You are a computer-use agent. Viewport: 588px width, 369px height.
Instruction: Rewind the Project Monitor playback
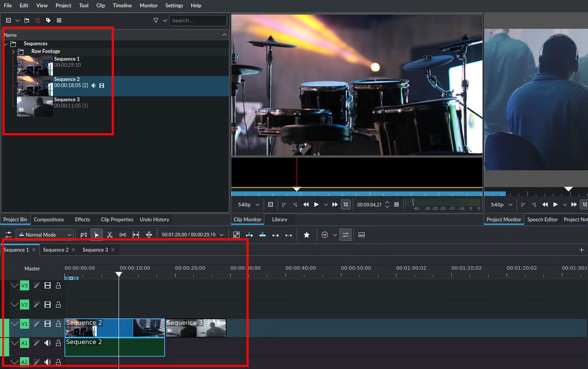[x=545, y=204]
